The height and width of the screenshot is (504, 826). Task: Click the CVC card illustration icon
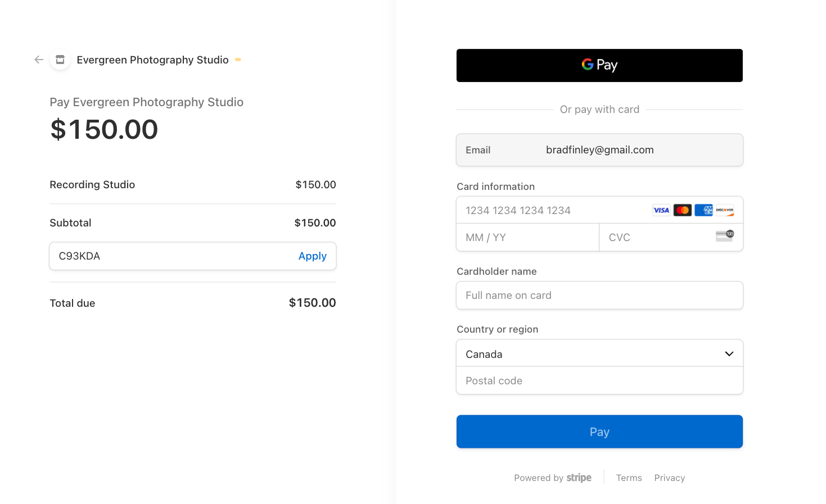coord(724,237)
